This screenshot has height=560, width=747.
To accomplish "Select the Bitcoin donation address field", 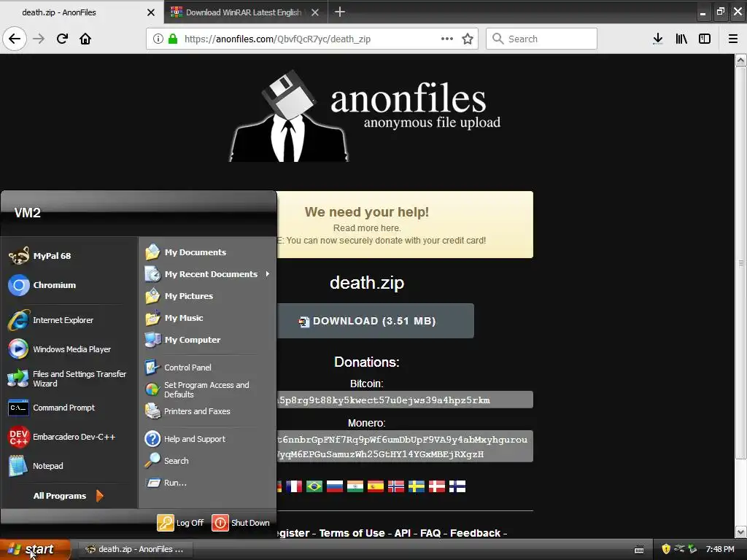I will click(404, 400).
